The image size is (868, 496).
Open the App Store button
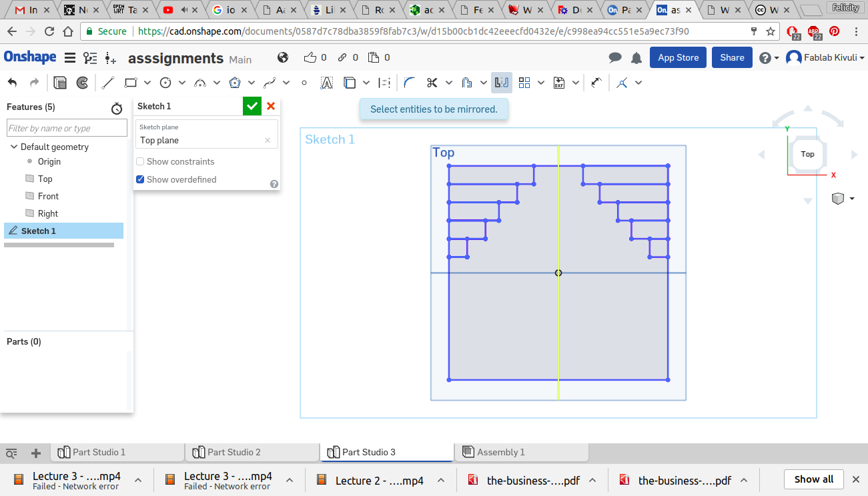(678, 57)
